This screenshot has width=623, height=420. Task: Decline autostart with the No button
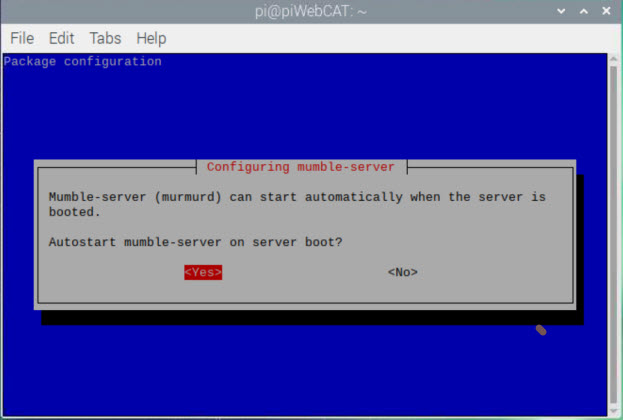pyautogui.click(x=402, y=272)
